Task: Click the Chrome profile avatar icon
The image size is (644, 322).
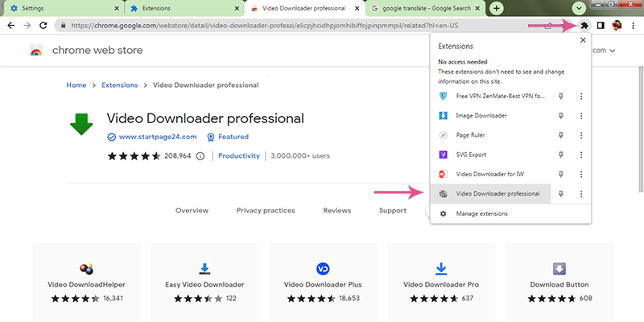Action: tap(616, 26)
